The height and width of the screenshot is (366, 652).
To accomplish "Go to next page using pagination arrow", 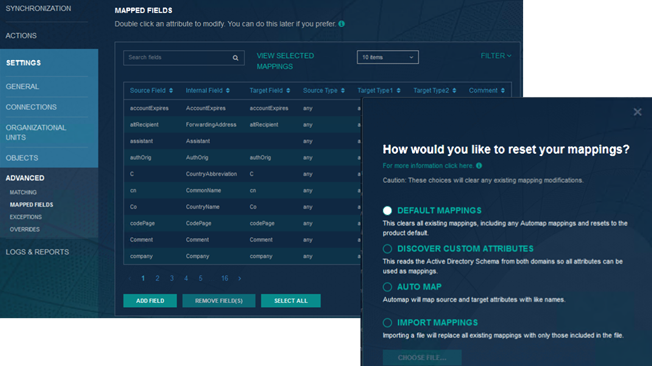I will pos(240,279).
